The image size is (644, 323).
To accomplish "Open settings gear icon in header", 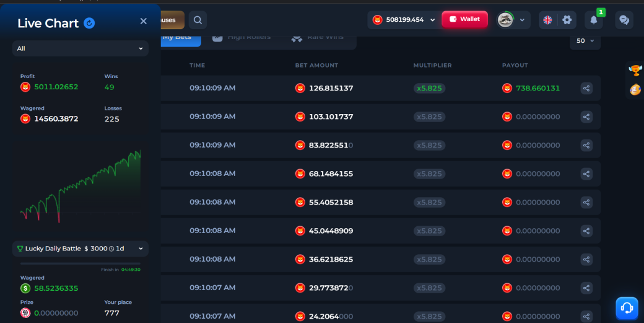I will point(567,20).
